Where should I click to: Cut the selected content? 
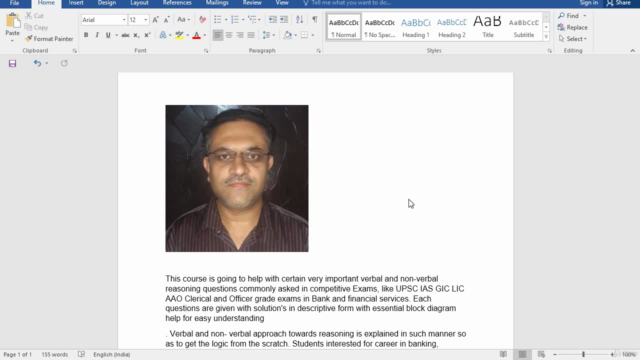tap(34, 16)
